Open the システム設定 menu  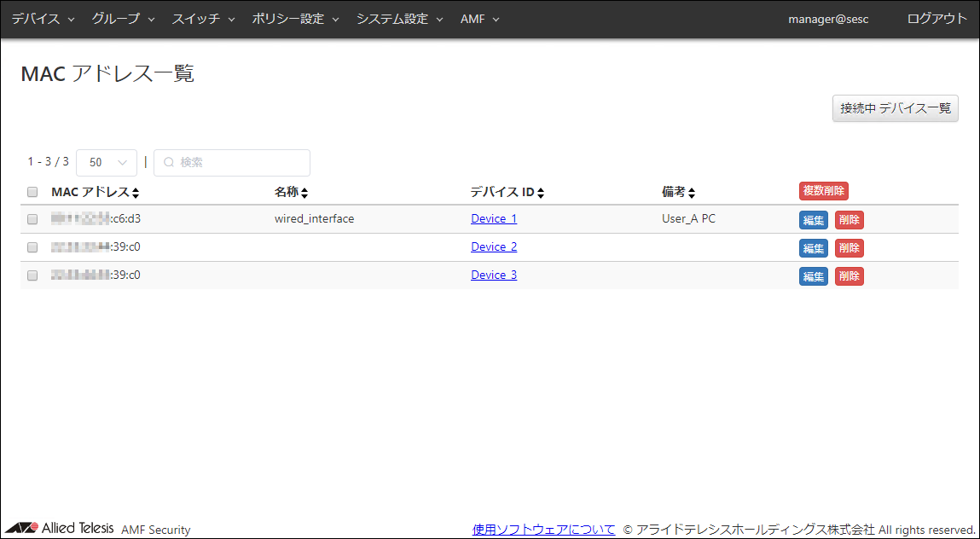pos(399,19)
